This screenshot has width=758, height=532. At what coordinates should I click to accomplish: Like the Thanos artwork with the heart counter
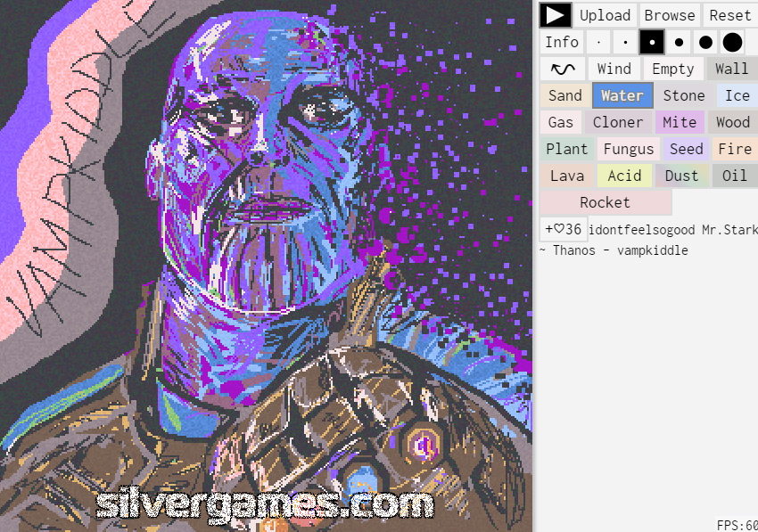coord(563,229)
